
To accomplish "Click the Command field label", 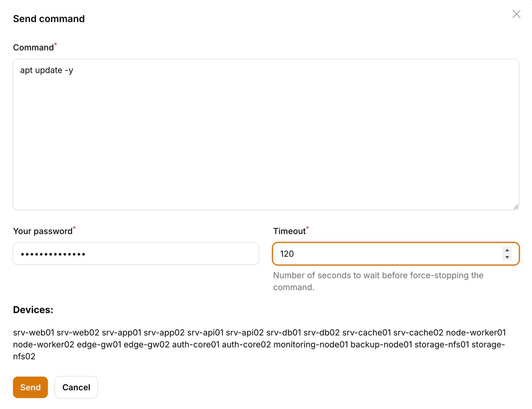I will pos(33,47).
